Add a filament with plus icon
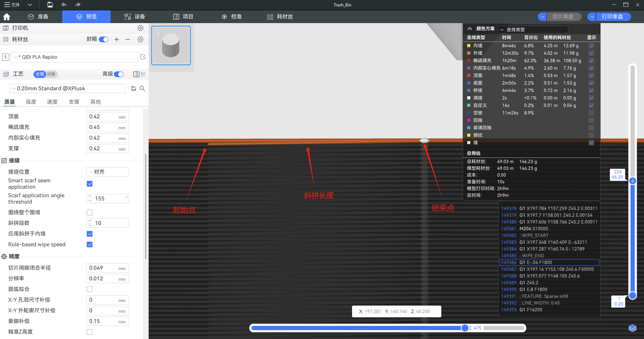This screenshot has height=339, width=644. (x=117, y=39)
